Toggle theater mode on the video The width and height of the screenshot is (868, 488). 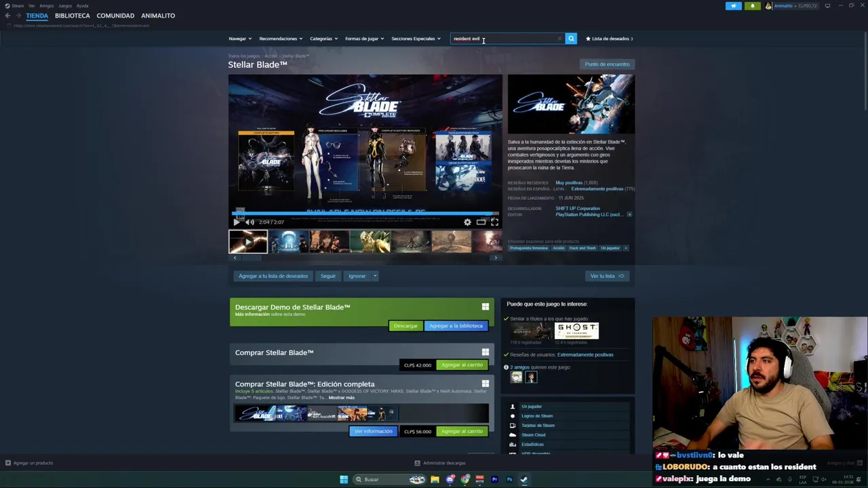click(481, 222)
